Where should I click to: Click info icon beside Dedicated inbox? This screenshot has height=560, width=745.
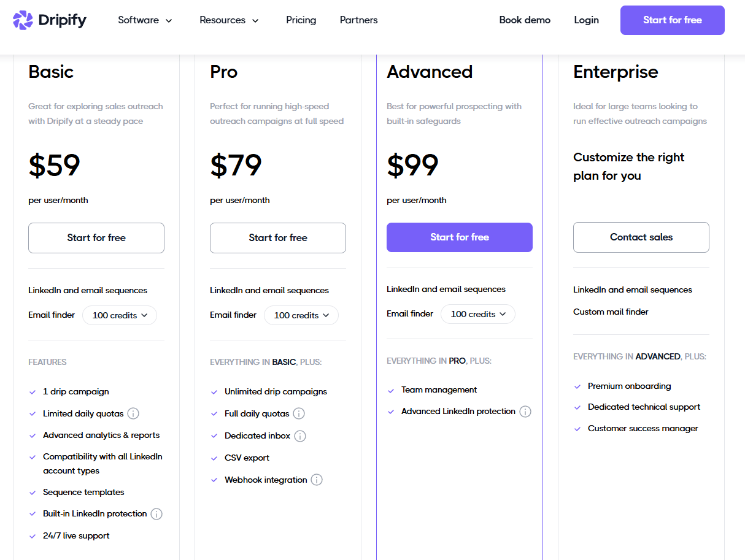click(300, 436)
